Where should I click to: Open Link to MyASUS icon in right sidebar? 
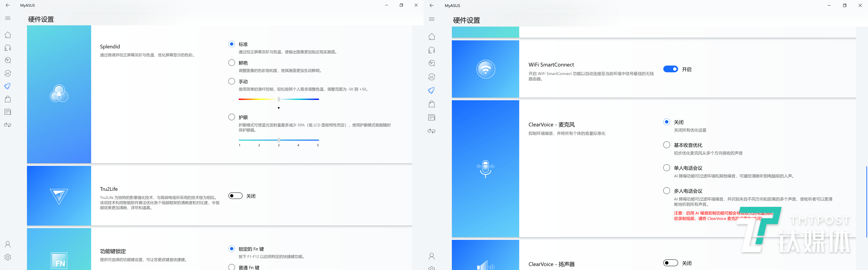[432, 131]
